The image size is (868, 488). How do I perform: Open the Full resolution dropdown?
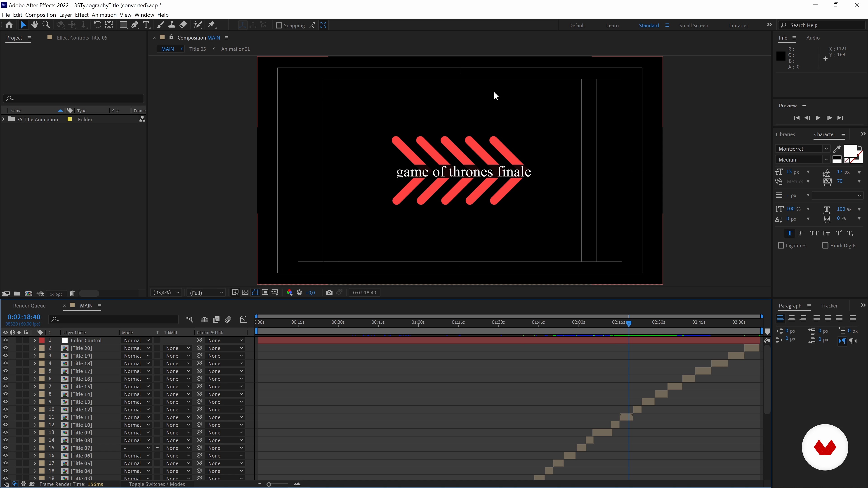[206, 292]
